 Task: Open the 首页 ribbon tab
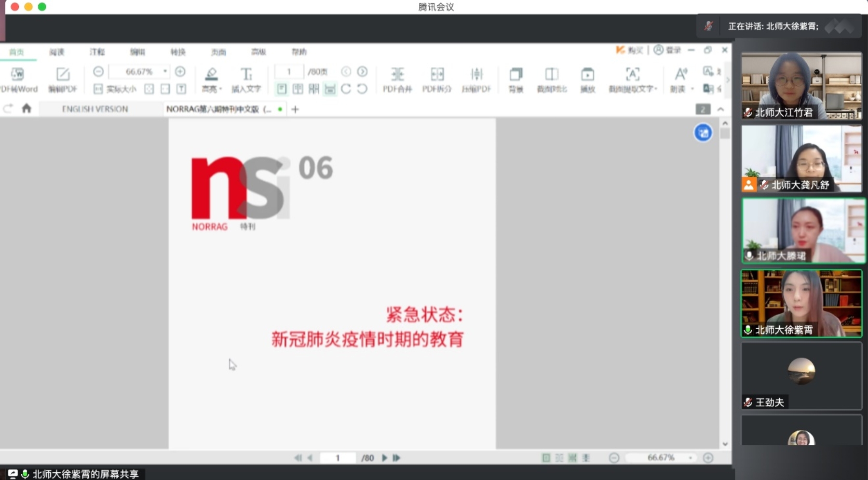point(16,52)
